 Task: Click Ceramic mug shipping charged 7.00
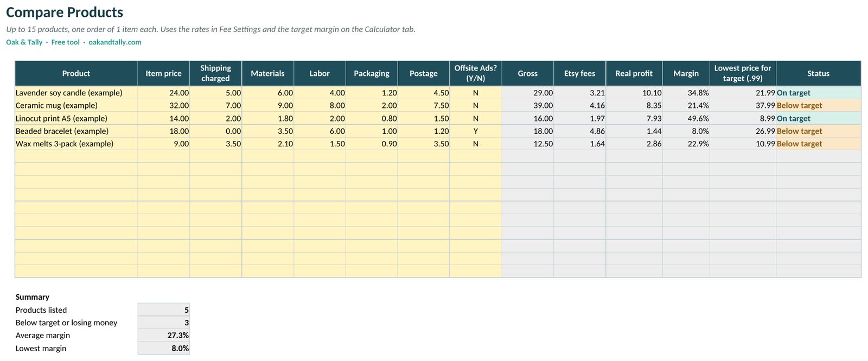[215, 105]
